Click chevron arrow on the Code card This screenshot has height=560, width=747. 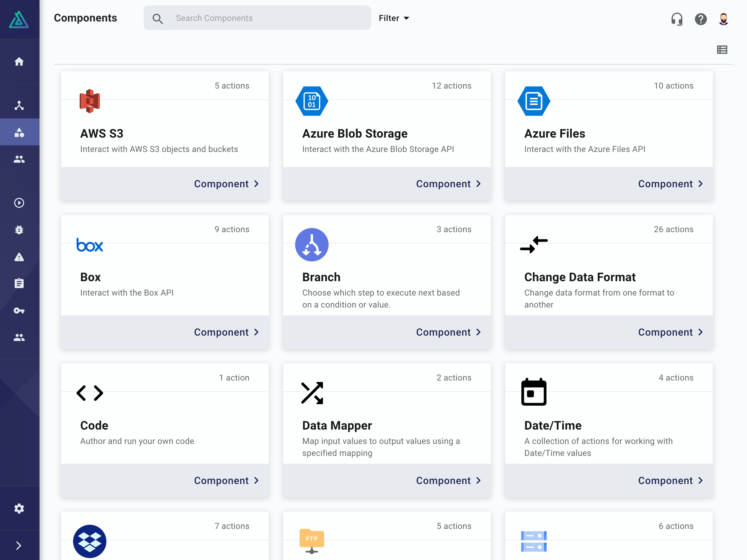(256, 481)
